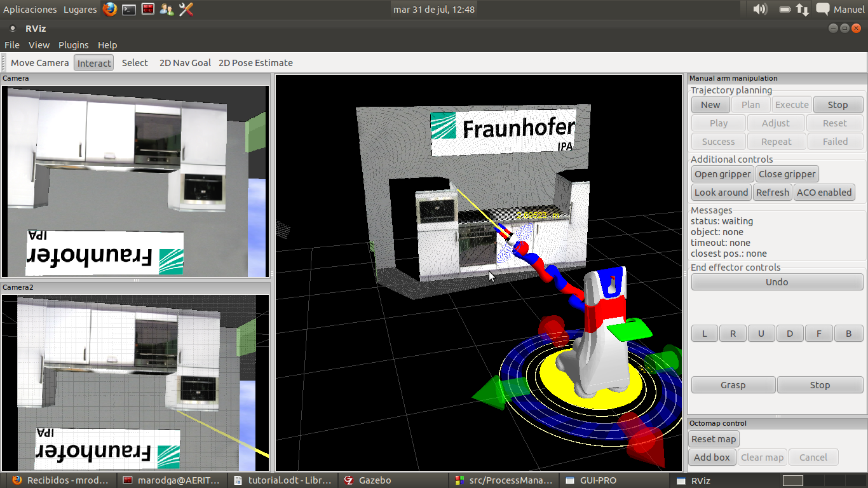Move end effector up with U
The height and width of the screenshot is (488, 868).
[761, 334]
